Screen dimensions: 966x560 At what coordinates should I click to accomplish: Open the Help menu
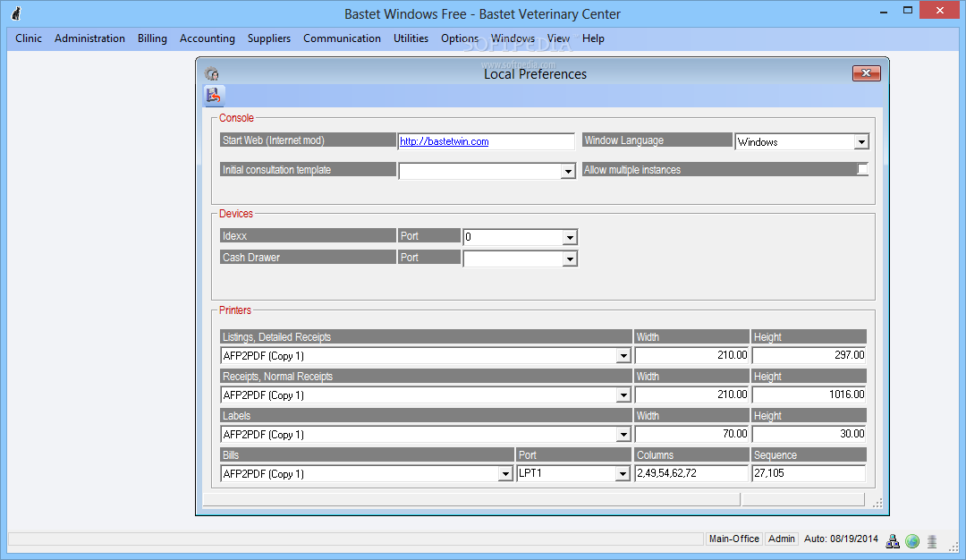click(x=593, y=38)
